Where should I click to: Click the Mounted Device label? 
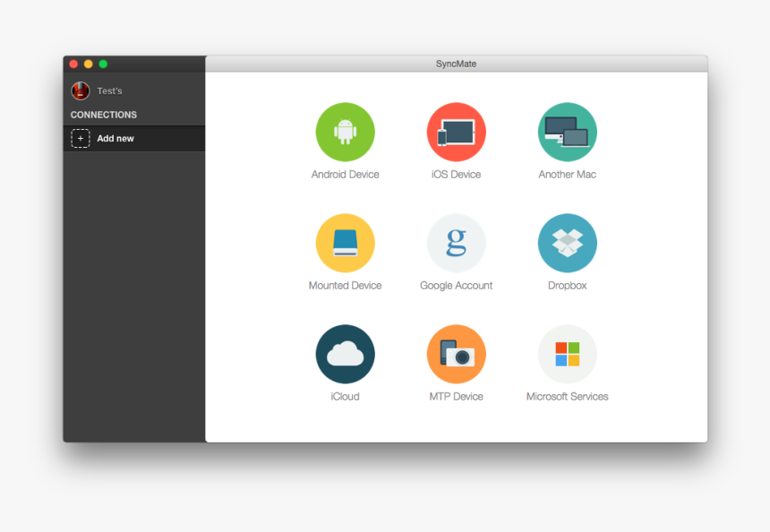346,286
